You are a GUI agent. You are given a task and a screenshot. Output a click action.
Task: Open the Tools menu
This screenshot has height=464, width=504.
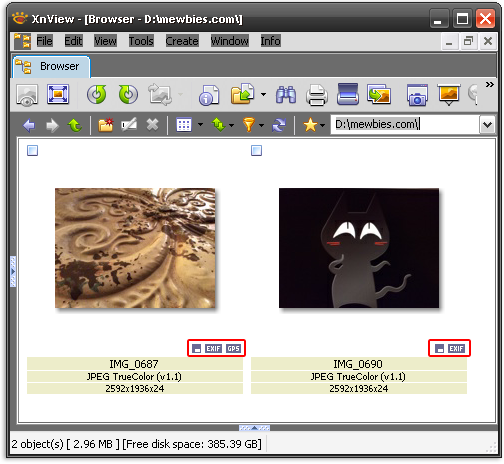pos(141,41)
